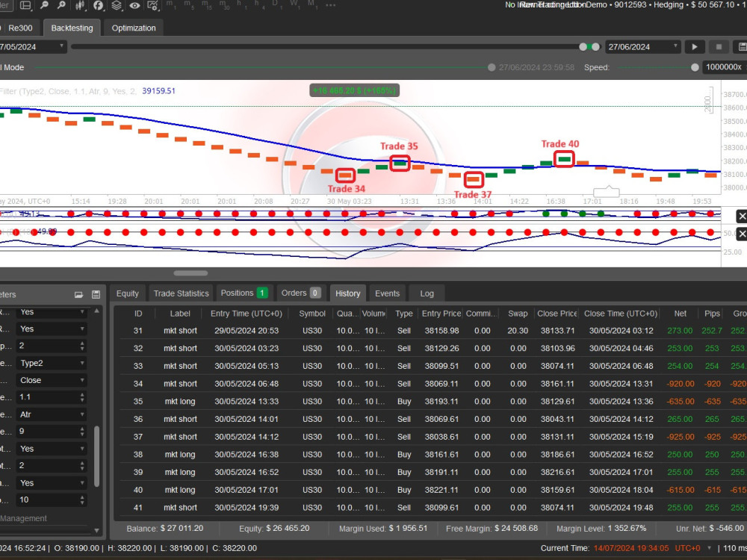Select history row 34 net -920.00

point(681,384)
